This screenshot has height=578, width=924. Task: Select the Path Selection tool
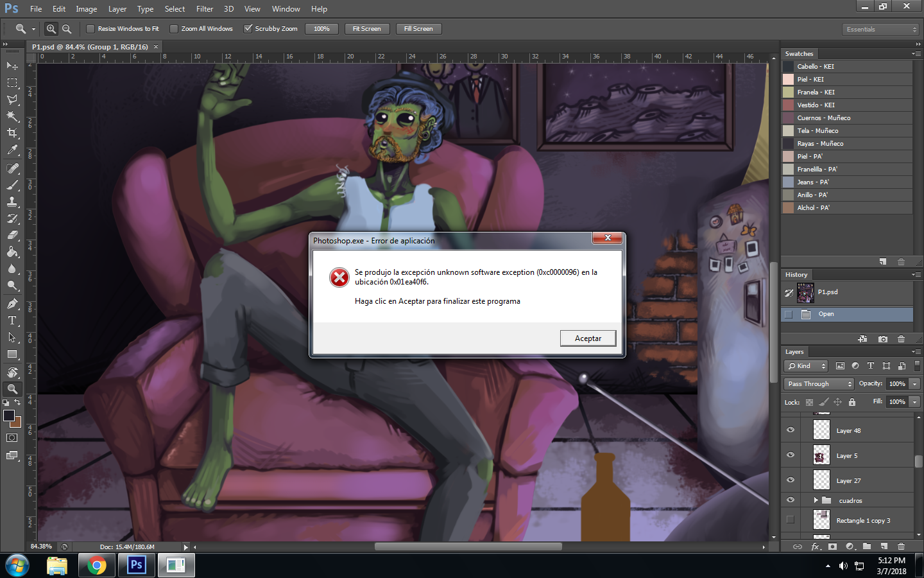[12, 337]
